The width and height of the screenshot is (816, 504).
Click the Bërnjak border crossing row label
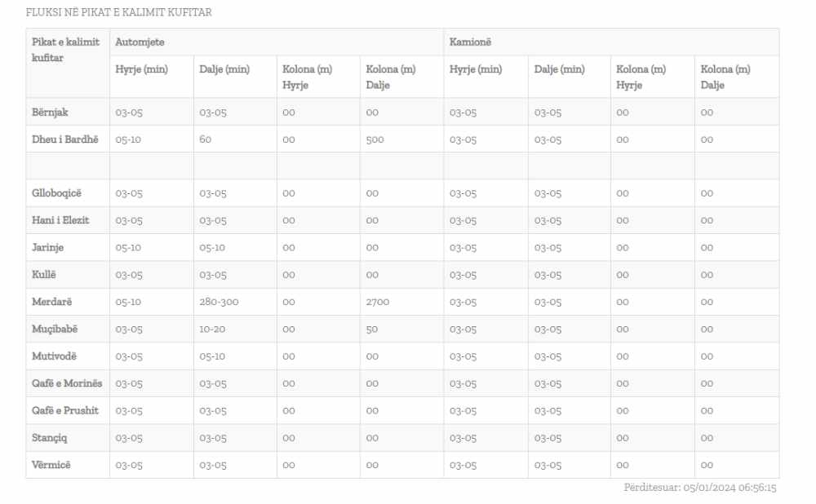click(50, 112)
